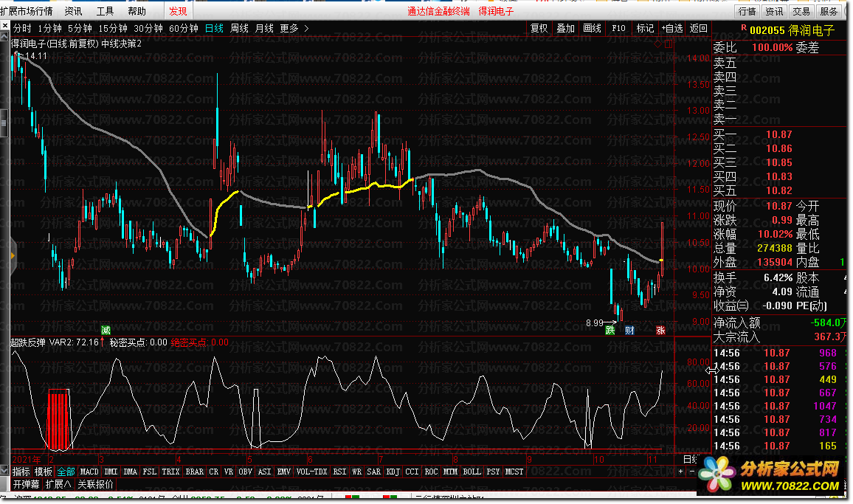Open the 帮助 menu
853x504 pixels.
tap(137, 11)
